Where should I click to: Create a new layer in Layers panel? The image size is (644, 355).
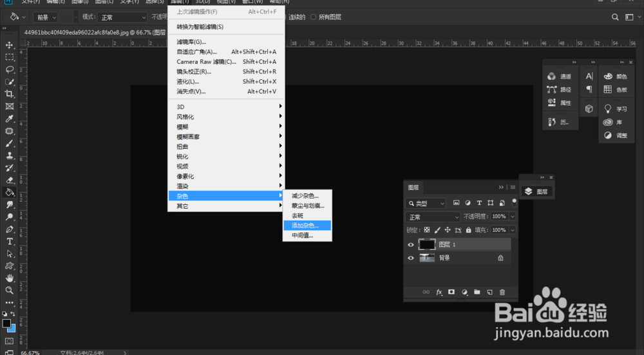[x=489, y=292]
